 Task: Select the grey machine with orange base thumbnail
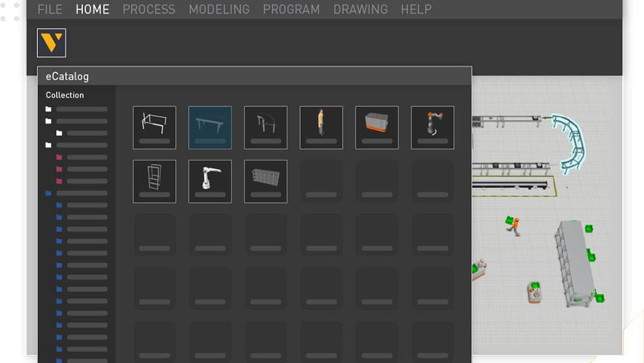377,128
